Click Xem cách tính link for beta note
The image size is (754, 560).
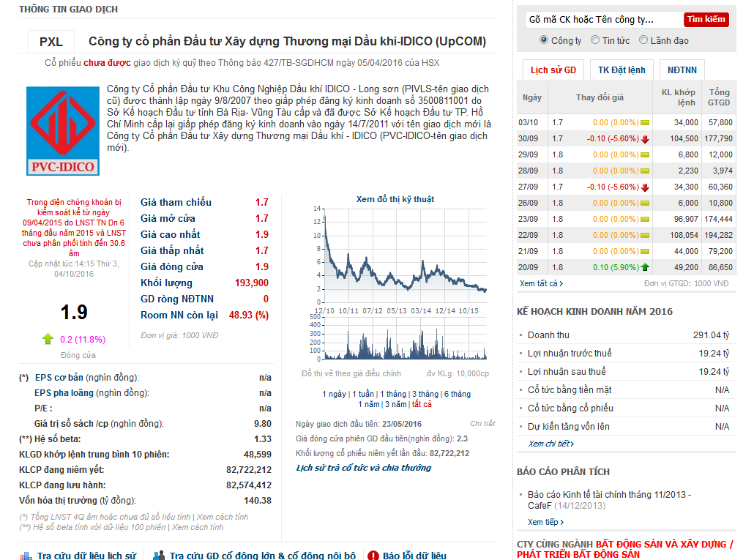[x=198, y=527]
